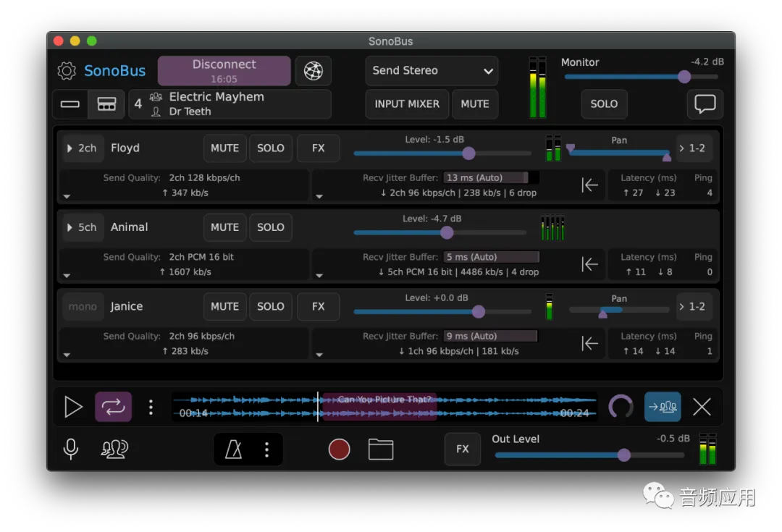The height and width of the screenshot is (532, 782).
Task: Open Animal's Send Quality dropdown arrow
Action: 67,275
